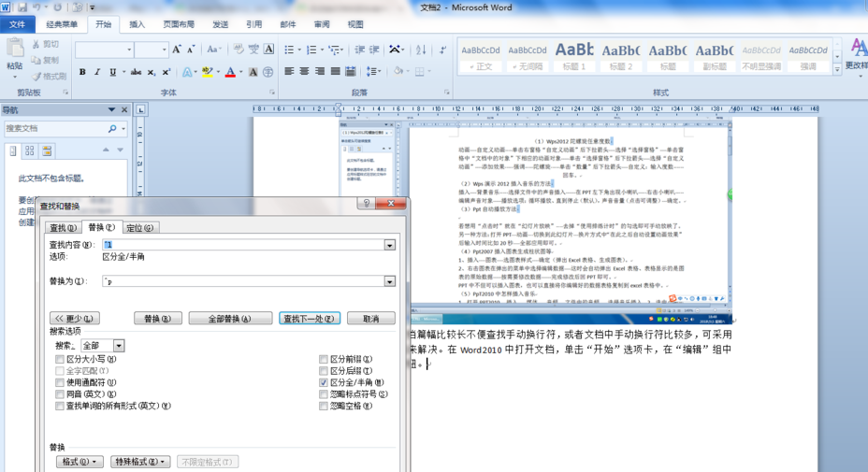868x472 pixels.
Task: Enable ignore punctuation checkbox (忽略标点符号)
Action: tap(324, 394)
